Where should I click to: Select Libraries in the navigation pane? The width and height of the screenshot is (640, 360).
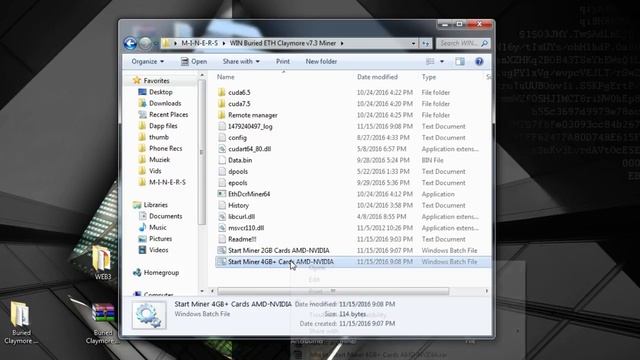pos(156,205)
